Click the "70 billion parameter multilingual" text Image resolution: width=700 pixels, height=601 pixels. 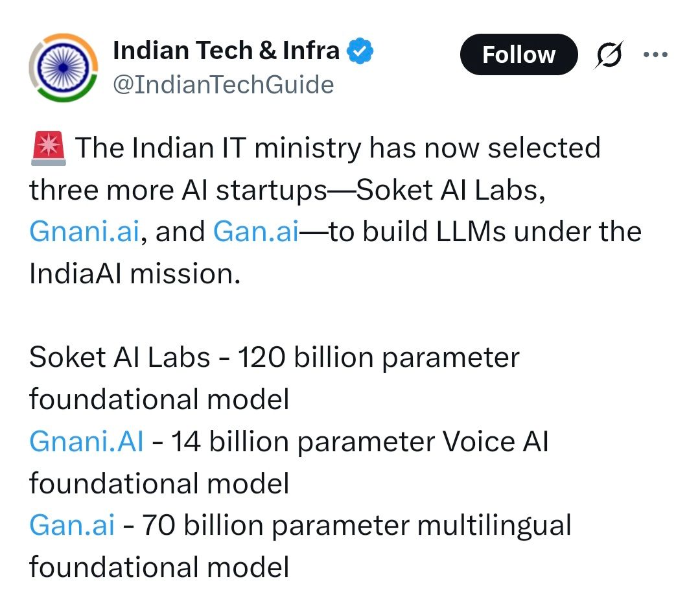click(x=356, y=525)
